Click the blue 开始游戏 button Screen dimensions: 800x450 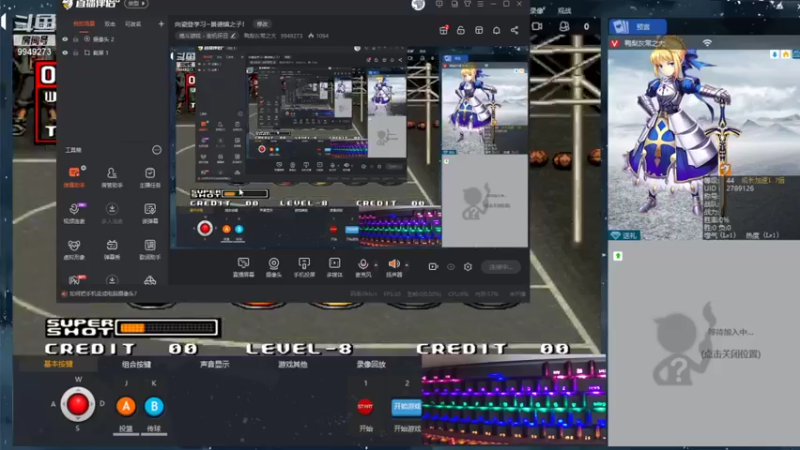[407, 407]
